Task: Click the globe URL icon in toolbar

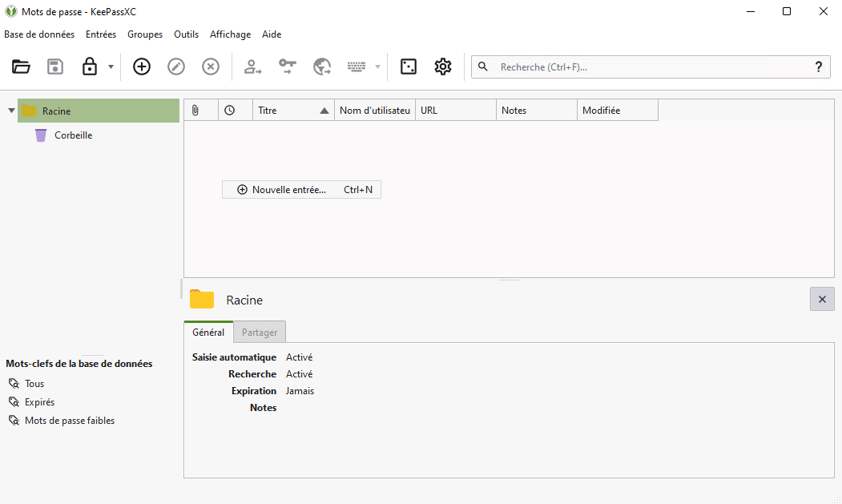Action: point(322,67)
